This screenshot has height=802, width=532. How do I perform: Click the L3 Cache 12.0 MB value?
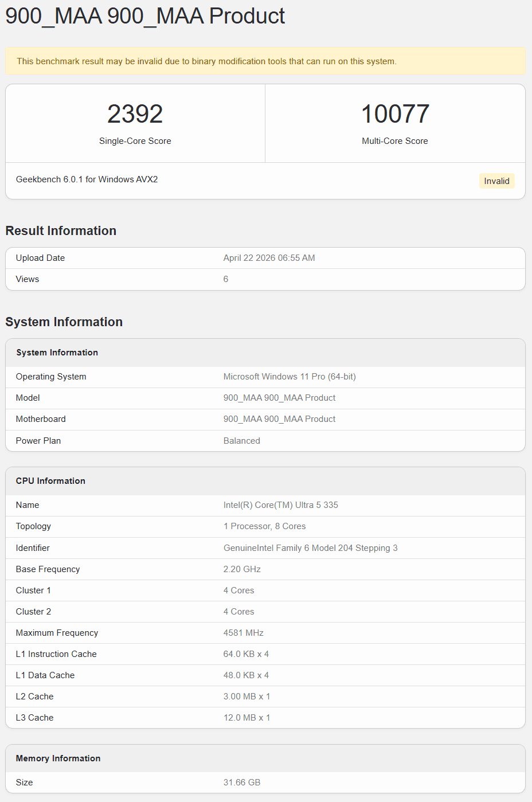pyautogui.click(x=247, y=718)
